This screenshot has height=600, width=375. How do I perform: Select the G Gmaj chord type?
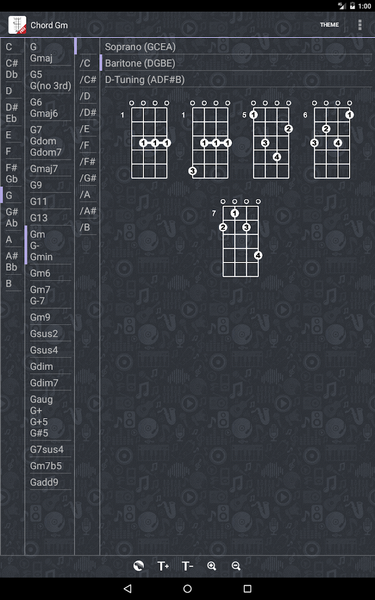50,52
